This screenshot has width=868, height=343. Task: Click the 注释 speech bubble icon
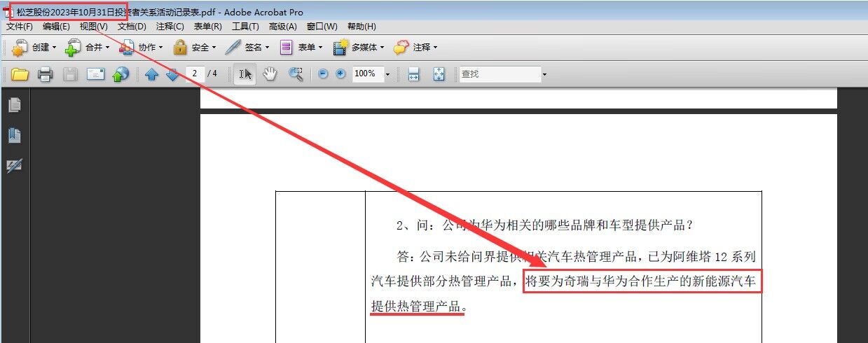(x=401, y=48)
